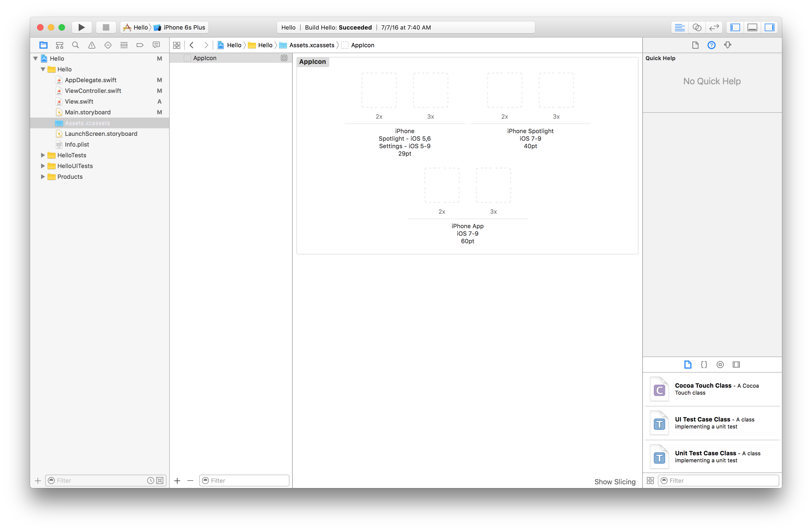Show the Code Snippet library

pos(704,365)
